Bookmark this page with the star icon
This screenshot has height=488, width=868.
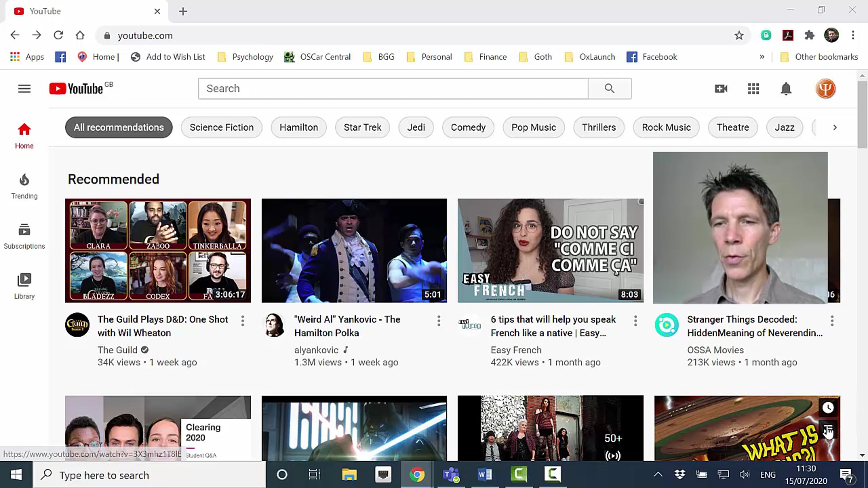[x=739, y=35]
